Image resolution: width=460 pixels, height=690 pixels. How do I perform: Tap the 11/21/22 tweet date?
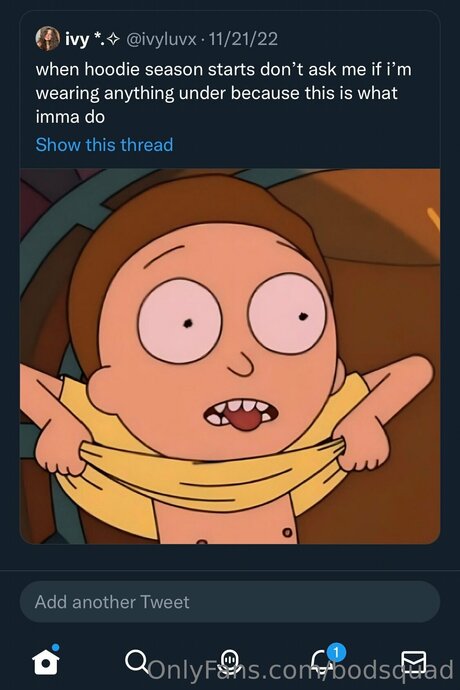tap(243, 39)
